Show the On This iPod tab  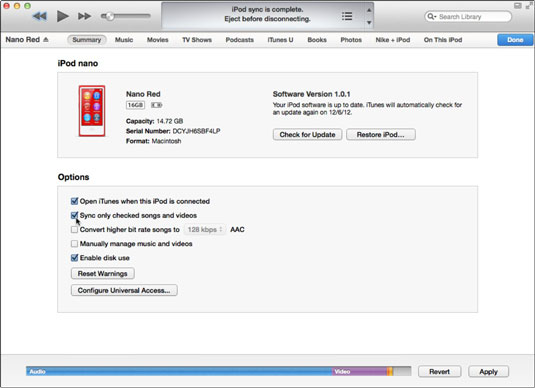click(x=443, y=40)
